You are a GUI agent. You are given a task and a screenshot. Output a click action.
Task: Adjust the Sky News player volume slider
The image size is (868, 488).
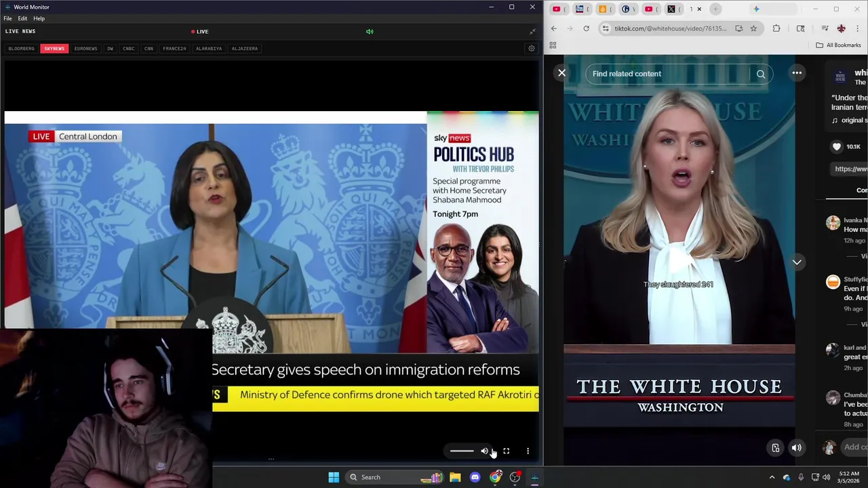click(x=462, y=451)
